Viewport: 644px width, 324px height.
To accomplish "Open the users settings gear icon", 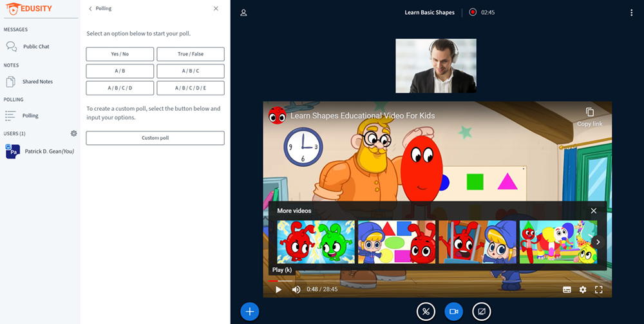I will 74,133.
